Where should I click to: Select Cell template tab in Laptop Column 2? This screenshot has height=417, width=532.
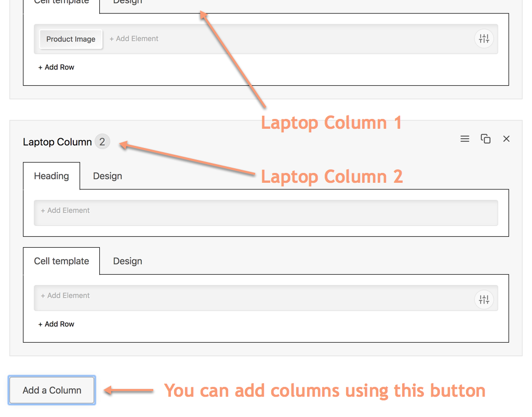click(x=61, y=261)
